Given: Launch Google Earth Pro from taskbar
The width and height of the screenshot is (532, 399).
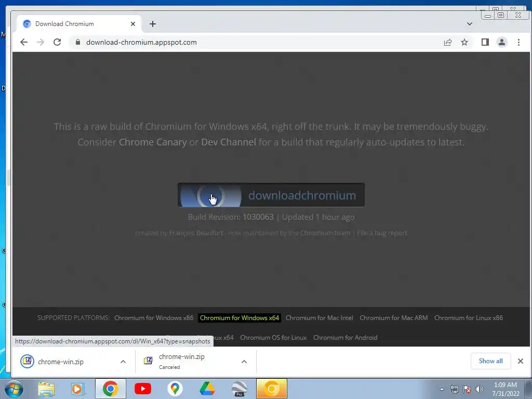Looking at the screenshot, I should pyautogui.click(x=240, y=389).
